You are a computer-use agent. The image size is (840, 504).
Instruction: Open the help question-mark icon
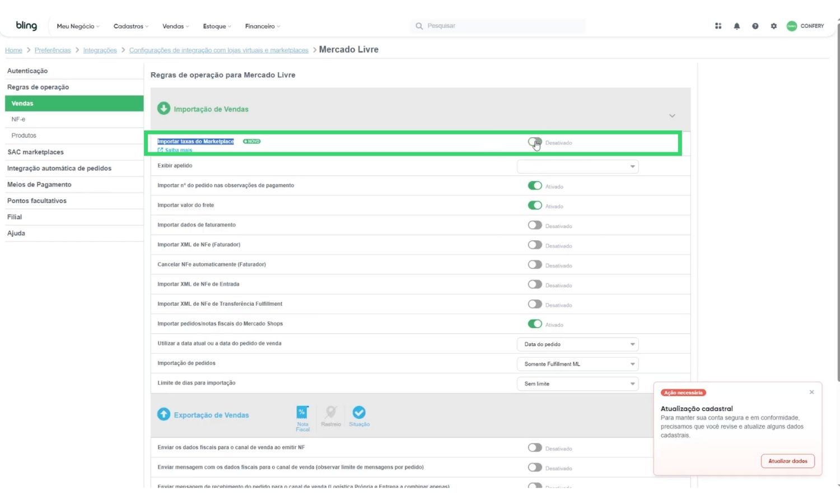(x=755, y=26)
